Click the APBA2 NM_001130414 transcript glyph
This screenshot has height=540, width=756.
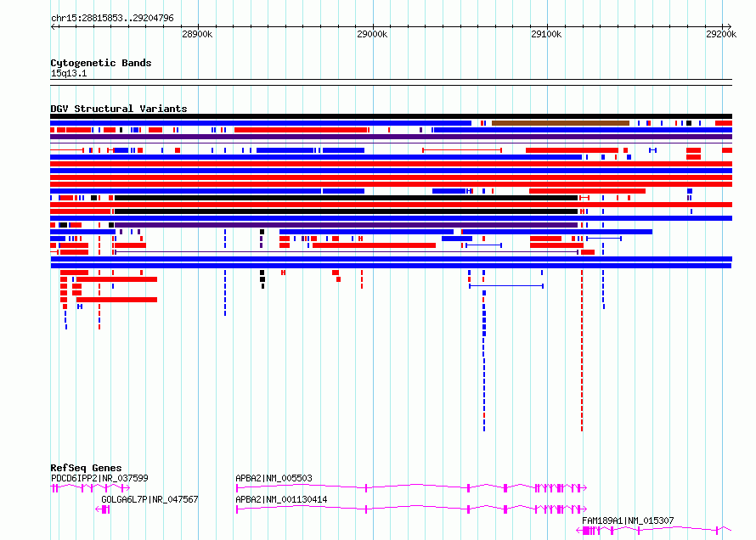(411, 509)
